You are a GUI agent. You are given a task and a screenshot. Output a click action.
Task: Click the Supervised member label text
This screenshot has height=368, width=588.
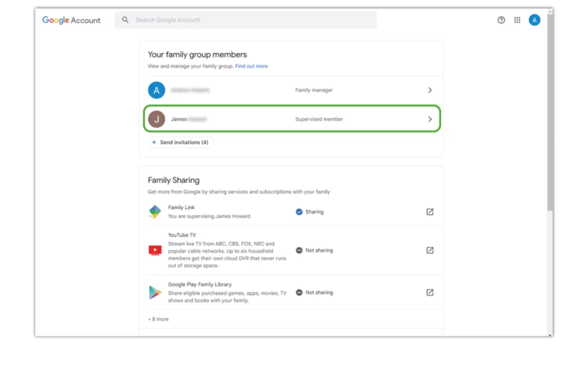click(319, 119)
